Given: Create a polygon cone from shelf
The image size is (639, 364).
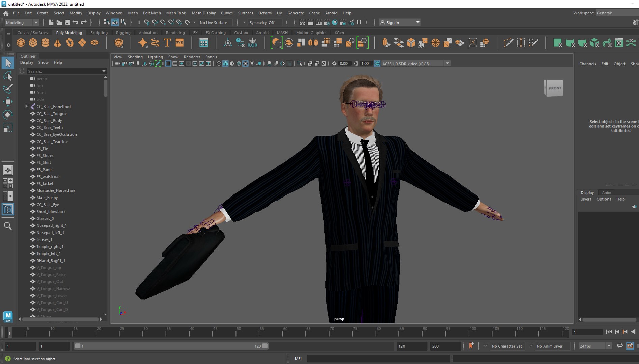Looking at the screenshot, I should pyautogui.click(x=58, y=43).
